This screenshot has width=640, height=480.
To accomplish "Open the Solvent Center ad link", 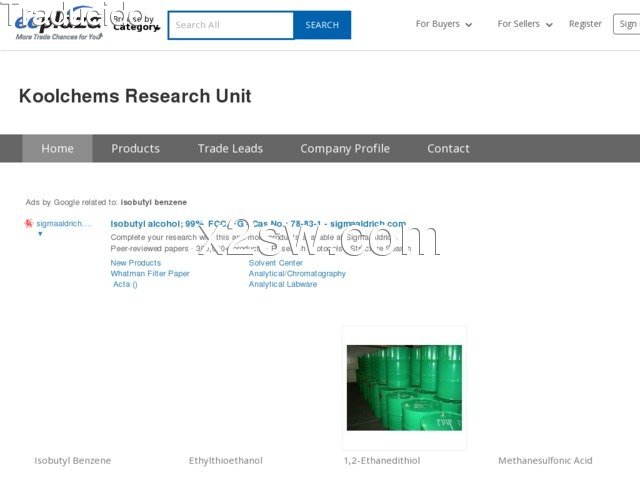I will (276, 263).
